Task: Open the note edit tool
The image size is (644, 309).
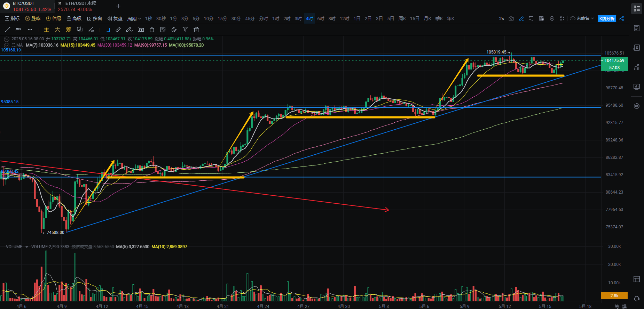Action: coord(163,30)
